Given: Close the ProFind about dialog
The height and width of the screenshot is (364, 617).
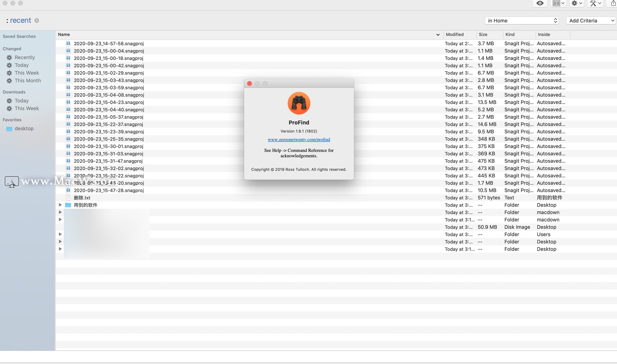Looking at the screenshot, I should 249,83.
